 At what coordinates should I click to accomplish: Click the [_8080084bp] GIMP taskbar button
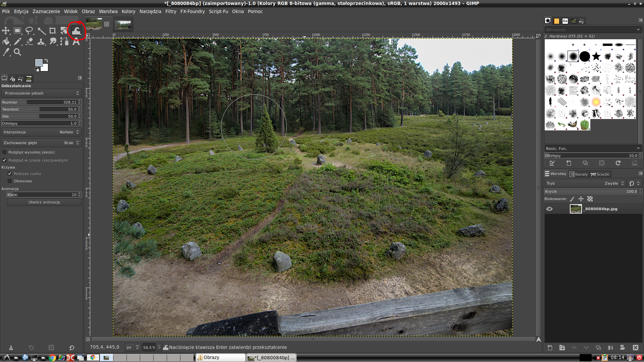[271, 357]
